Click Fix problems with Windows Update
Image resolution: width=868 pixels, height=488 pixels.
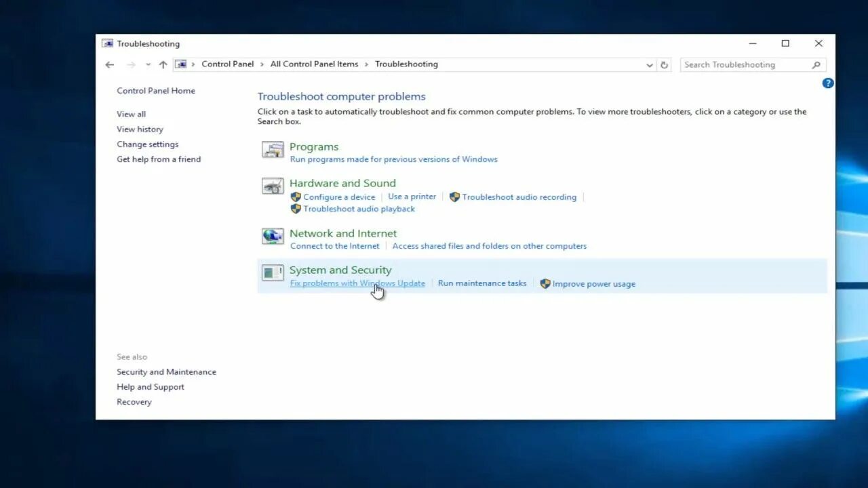click(x=357, y=283)
